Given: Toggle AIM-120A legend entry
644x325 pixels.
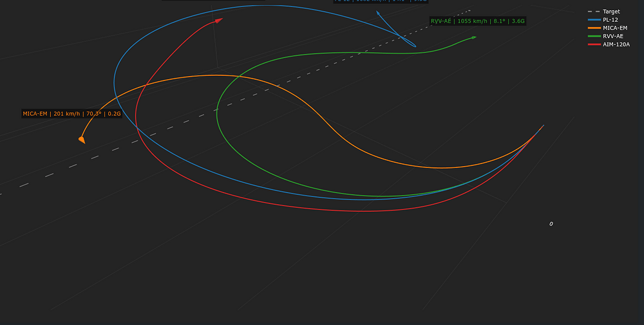Looking at the screenshot, I should coord(609,44).
